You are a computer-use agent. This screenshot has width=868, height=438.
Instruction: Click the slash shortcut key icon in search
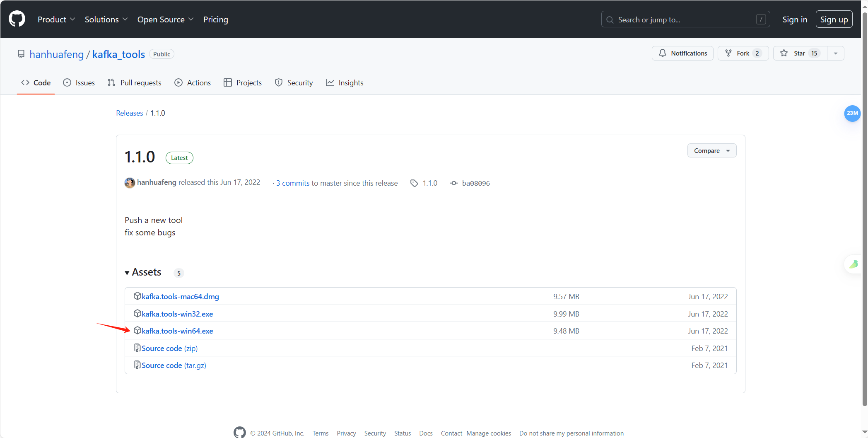pyautogui.click(x=761, y=19)
